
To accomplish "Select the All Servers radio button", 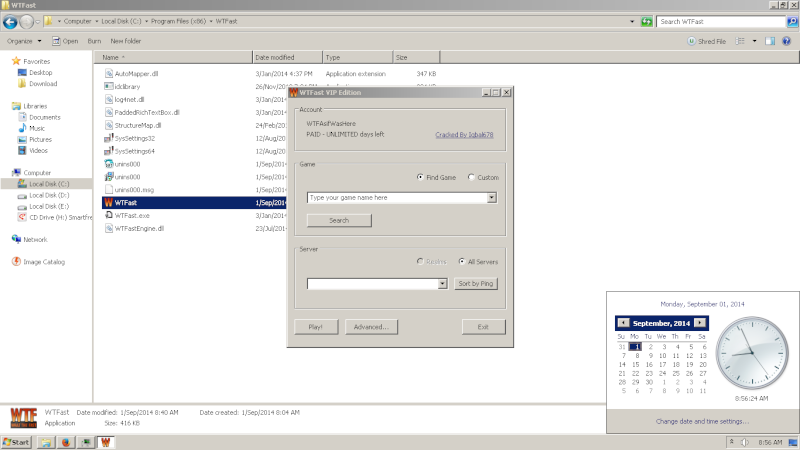I will (462, 261).
